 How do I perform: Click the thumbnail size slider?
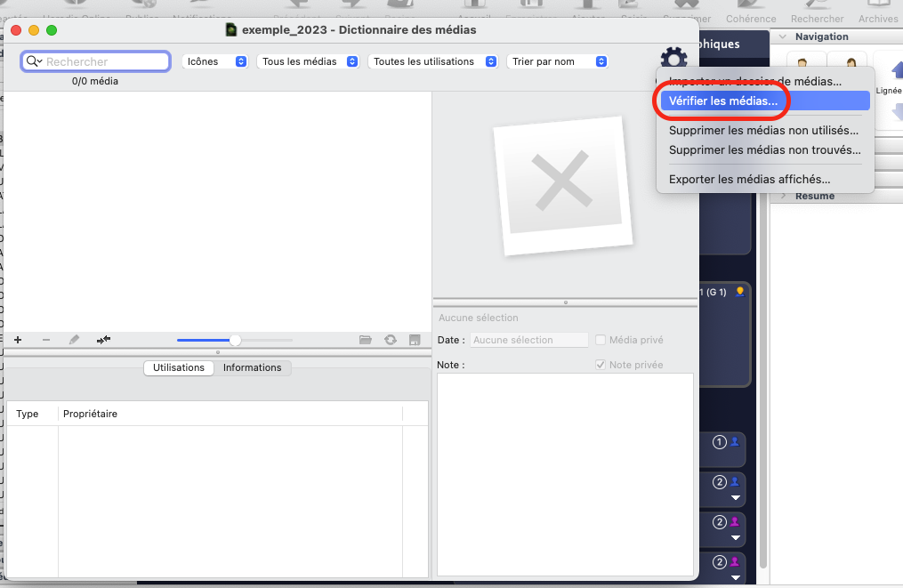pyautogui.click(x=235, y=340)
